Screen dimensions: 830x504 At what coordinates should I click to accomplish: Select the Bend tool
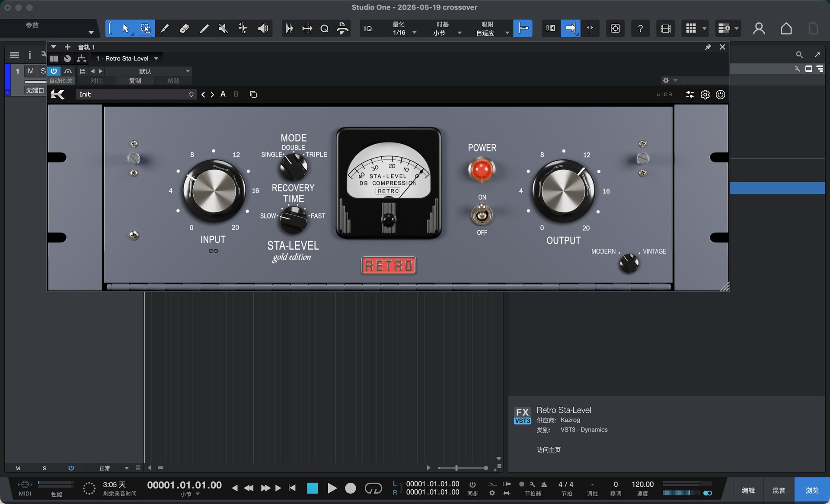(243, 29)
